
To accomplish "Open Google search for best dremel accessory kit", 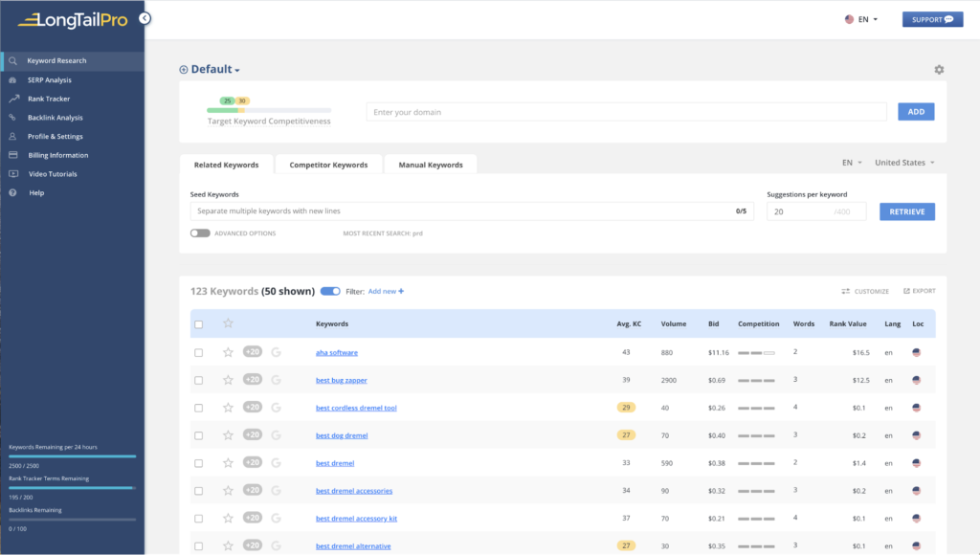I will (277, 518).
